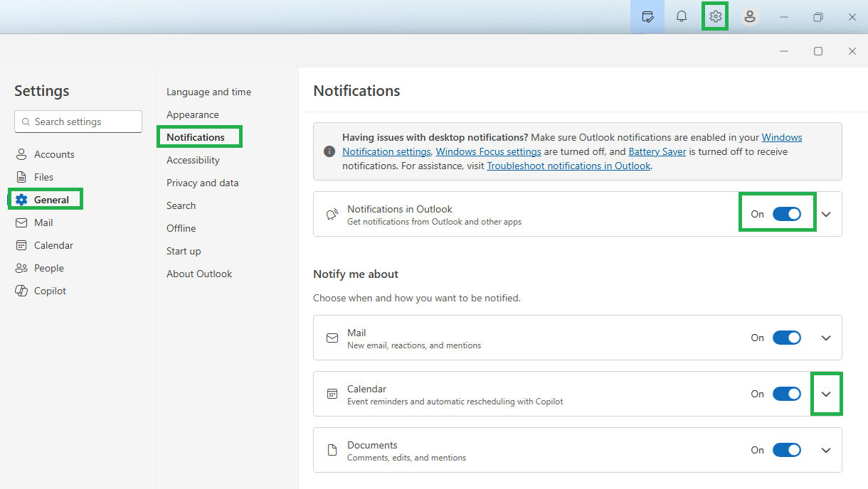The width and height of the screenshot is (868, 489).
Task: Click the settings gear in title bar
Action: click(716, 17)
